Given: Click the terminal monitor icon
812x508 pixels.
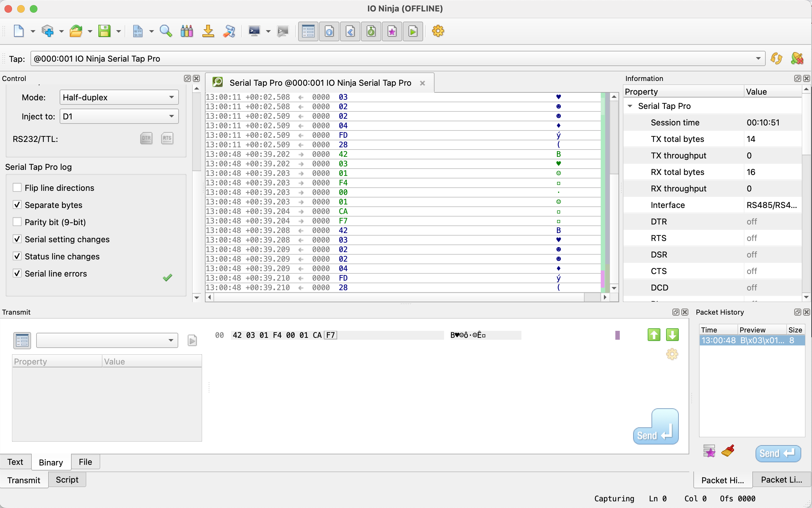Looking at the screenshot, I should (x=254, y=31).
